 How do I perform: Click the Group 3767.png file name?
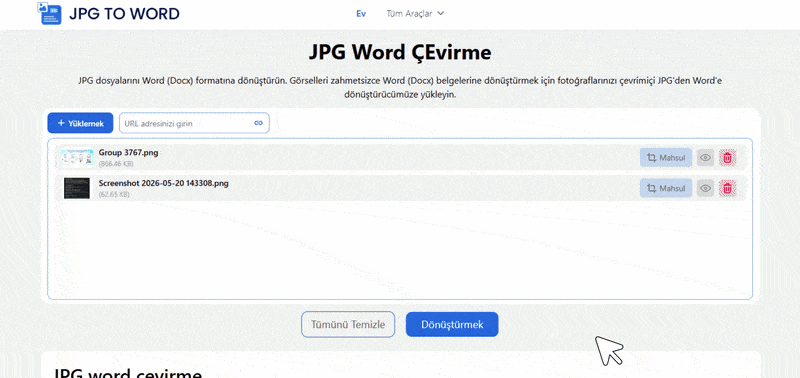point(128,153)
